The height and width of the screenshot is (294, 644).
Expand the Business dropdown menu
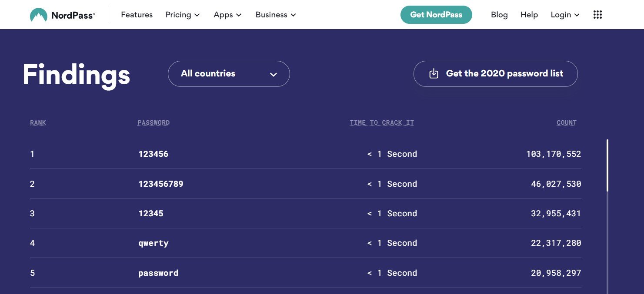[276, 15]
